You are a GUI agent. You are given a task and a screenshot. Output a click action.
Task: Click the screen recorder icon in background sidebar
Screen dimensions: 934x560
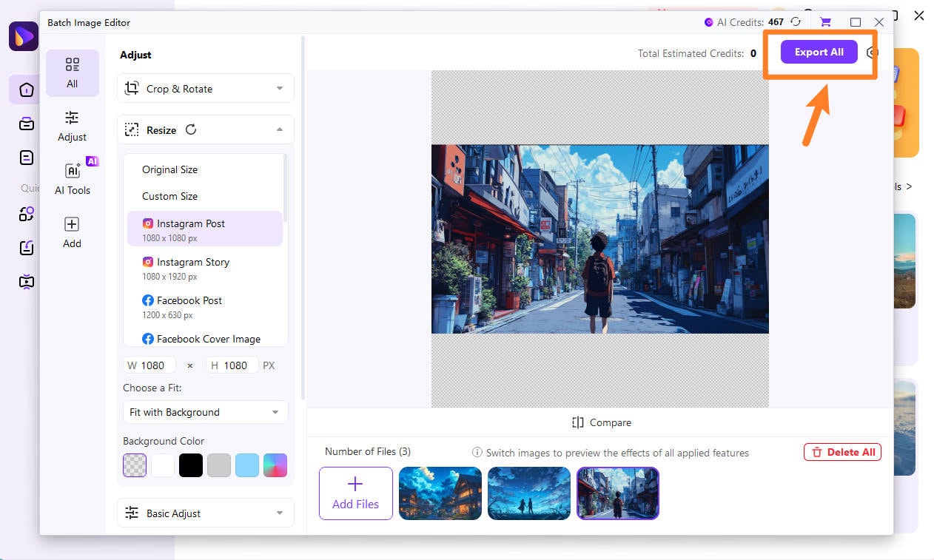tap(27, 281)
